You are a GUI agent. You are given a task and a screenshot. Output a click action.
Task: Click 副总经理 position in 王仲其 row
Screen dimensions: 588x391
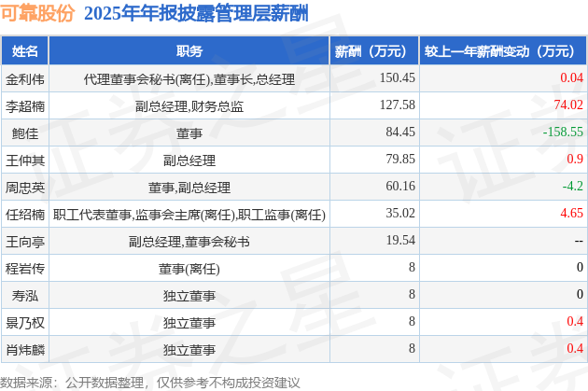189,161
